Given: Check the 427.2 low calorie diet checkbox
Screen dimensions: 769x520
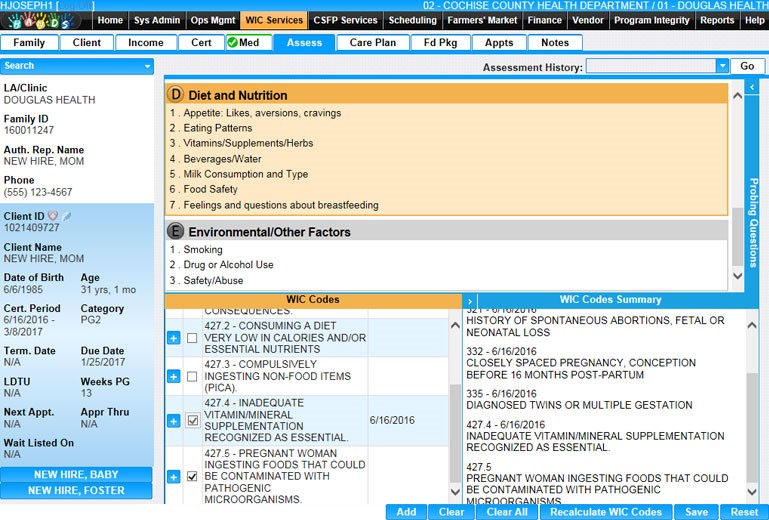Looking at the screenshot, I should point(192,338).
